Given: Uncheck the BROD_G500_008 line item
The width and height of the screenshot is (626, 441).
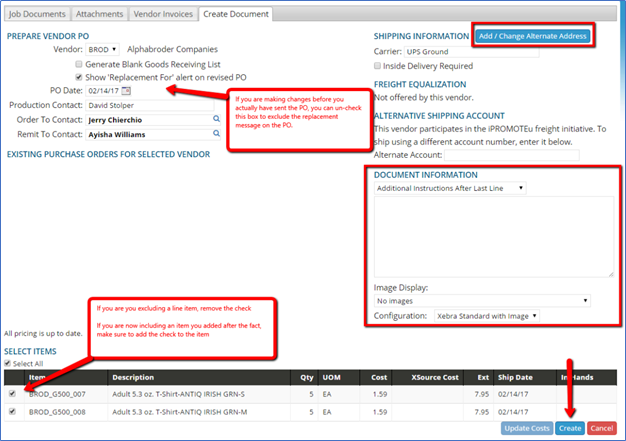Looking at the screenshot, I should point(12,411).
